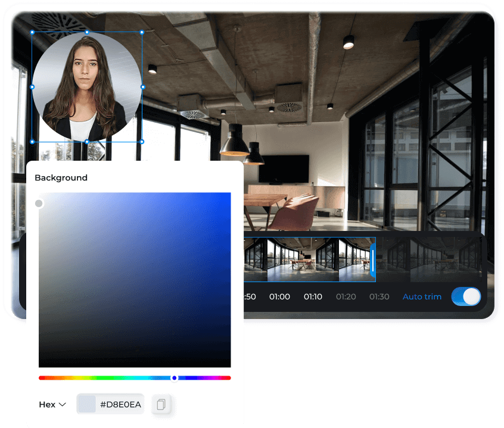Click the dimmed thumbnail after the trim point

(396, 260)
